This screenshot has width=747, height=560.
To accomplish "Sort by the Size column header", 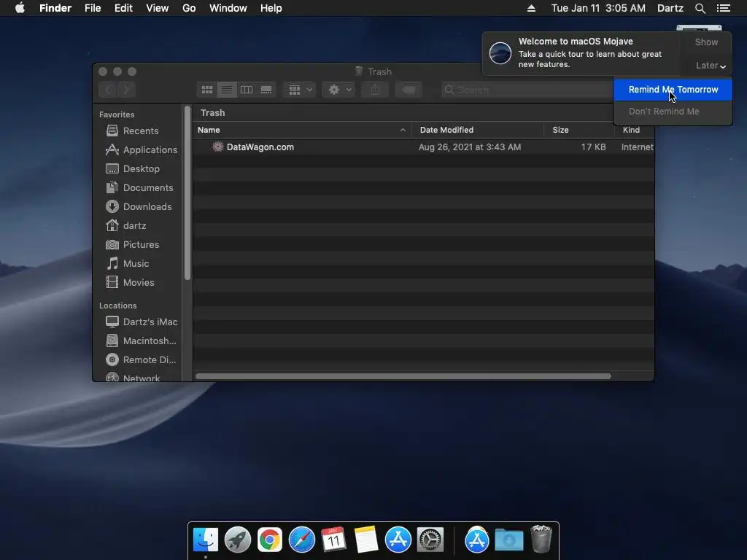I will pos(578,130).
